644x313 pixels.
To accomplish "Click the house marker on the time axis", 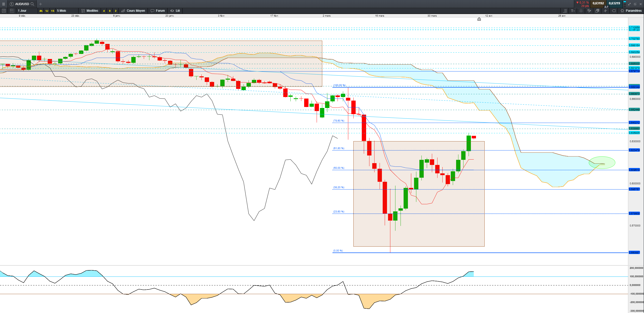I will tap(479, 19).
